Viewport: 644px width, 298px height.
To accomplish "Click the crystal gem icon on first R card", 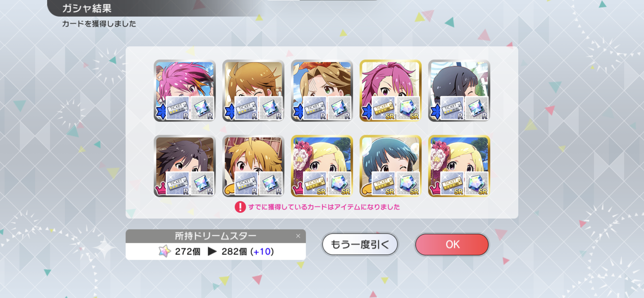I will click(x=202, y=108).
